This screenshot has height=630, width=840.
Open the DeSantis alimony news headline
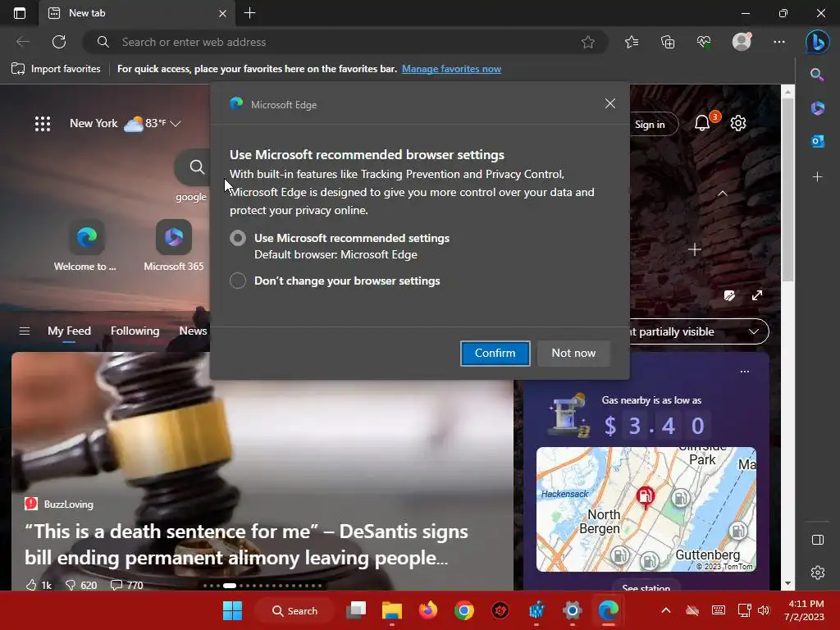(246, 545)
